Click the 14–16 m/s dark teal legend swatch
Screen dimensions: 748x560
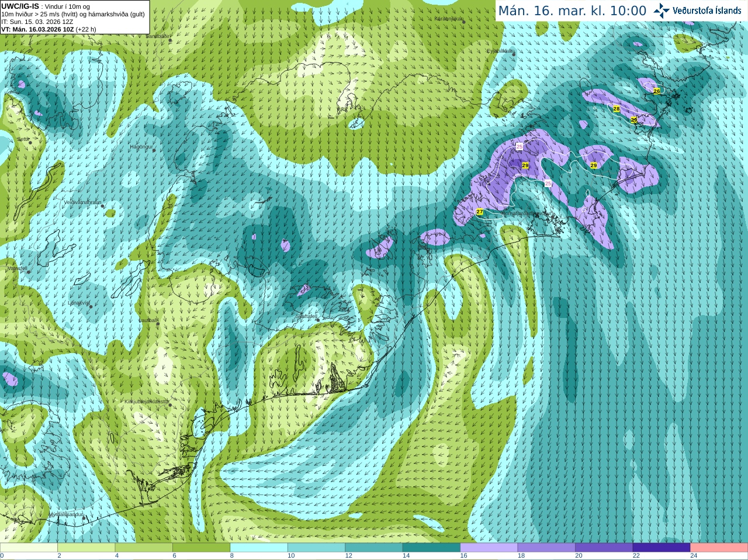(431, 548)
